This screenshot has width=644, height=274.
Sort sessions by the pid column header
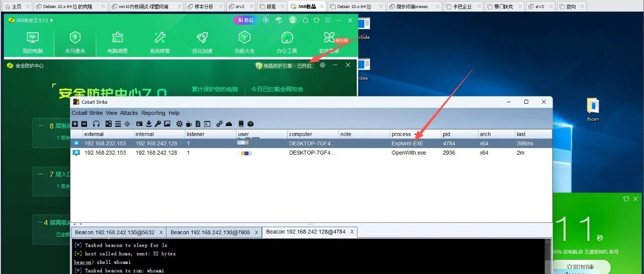pyautogui.click(x=459, y=134)
